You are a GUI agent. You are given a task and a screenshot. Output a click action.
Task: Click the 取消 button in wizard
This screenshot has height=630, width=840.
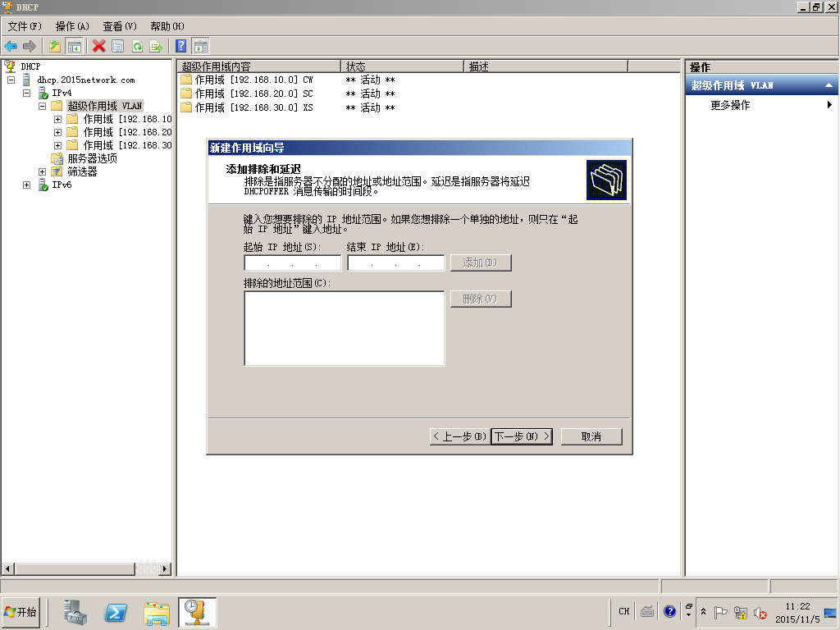click(591, 436)
